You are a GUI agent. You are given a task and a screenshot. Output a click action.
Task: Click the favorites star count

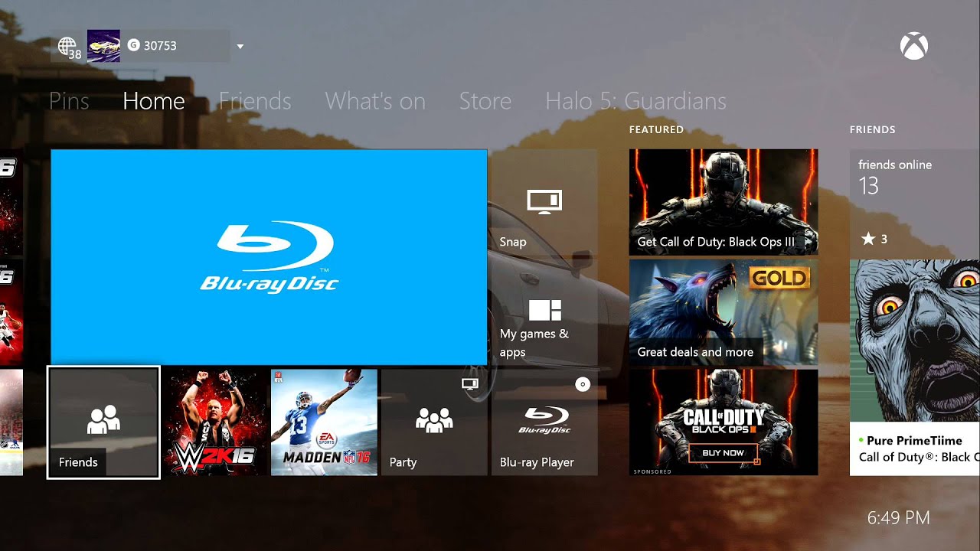coord(874,240)
